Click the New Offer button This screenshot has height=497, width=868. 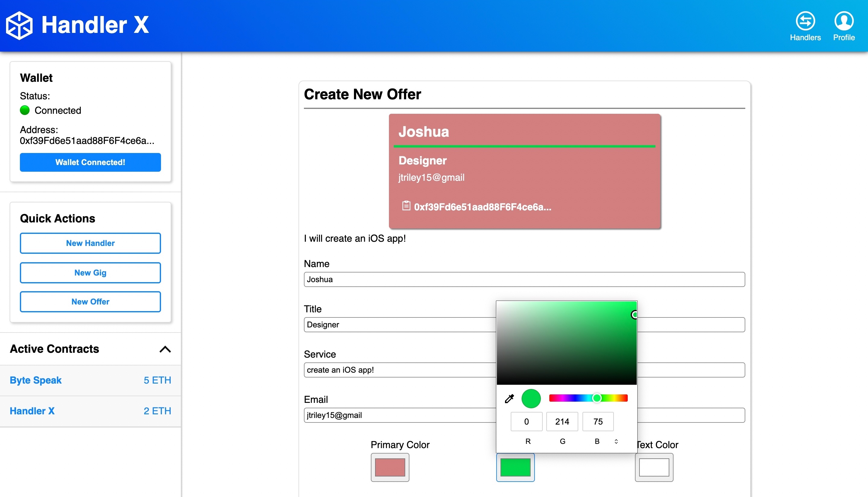click(90, 301)
